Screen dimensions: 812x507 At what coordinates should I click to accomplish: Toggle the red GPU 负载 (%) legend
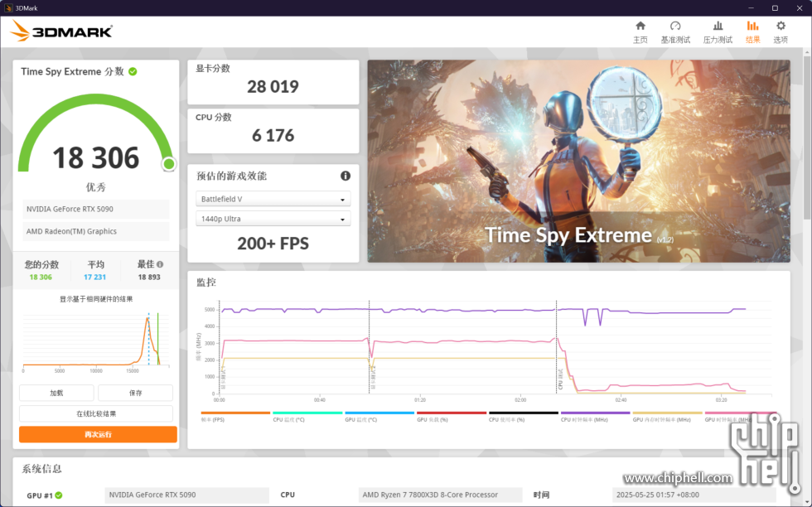tap(451, 413)
